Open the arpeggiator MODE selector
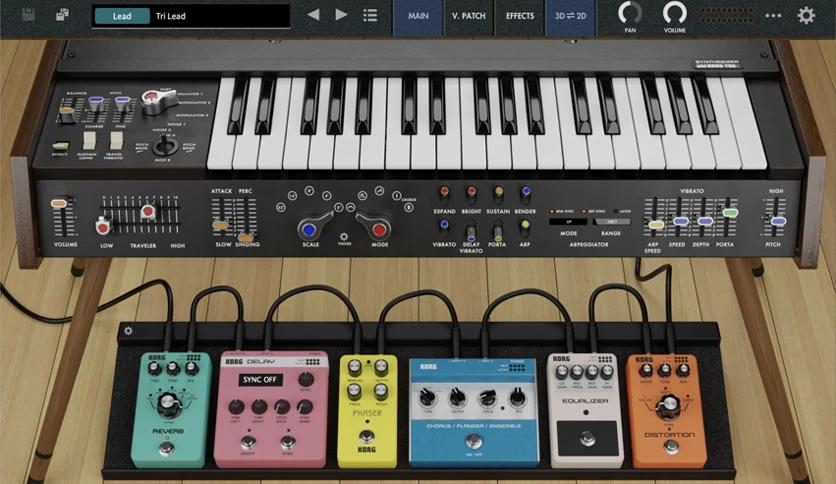This screenshot has width=836, height=484. 568,221
